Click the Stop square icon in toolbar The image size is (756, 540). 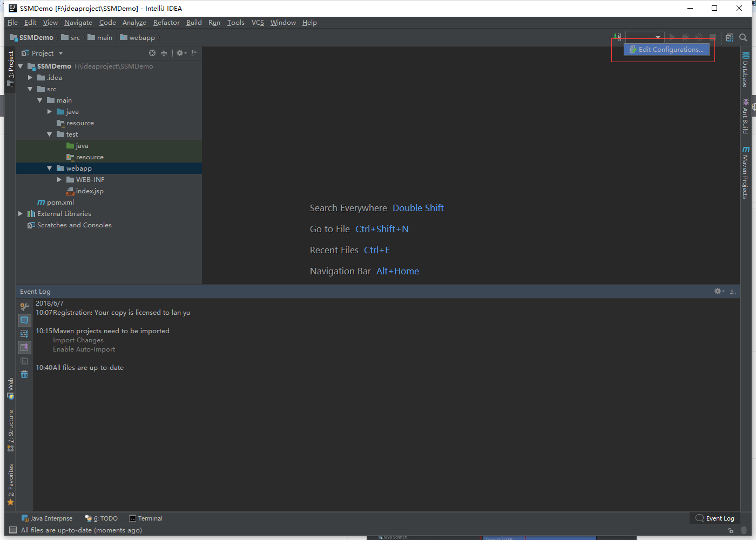click(x=713, y=37)
